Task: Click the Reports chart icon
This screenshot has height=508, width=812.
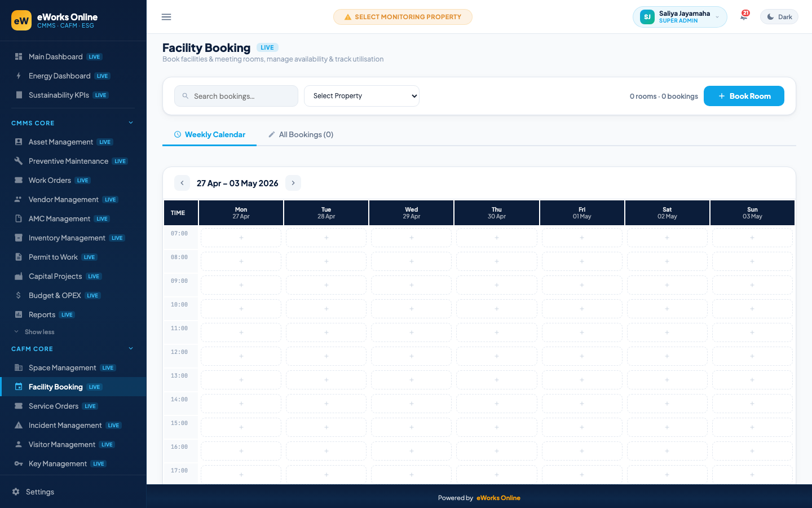Action: coord(19,314)
